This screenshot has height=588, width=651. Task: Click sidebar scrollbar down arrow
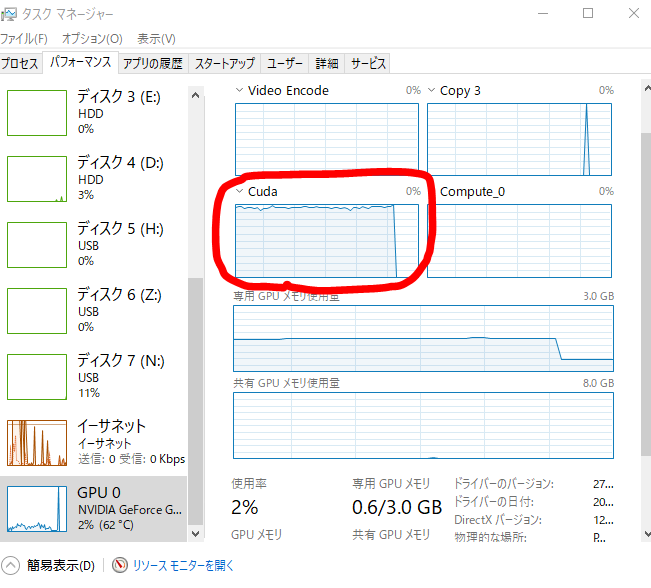pos(196,534)
